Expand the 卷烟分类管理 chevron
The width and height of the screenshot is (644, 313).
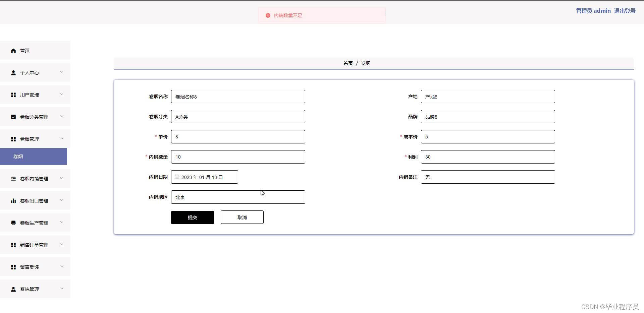[62, 116]
